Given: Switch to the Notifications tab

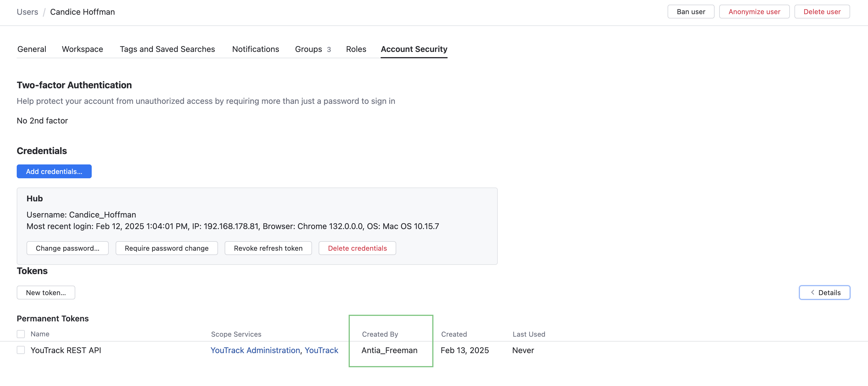Looking at the screenshot, I should [255, 49].
